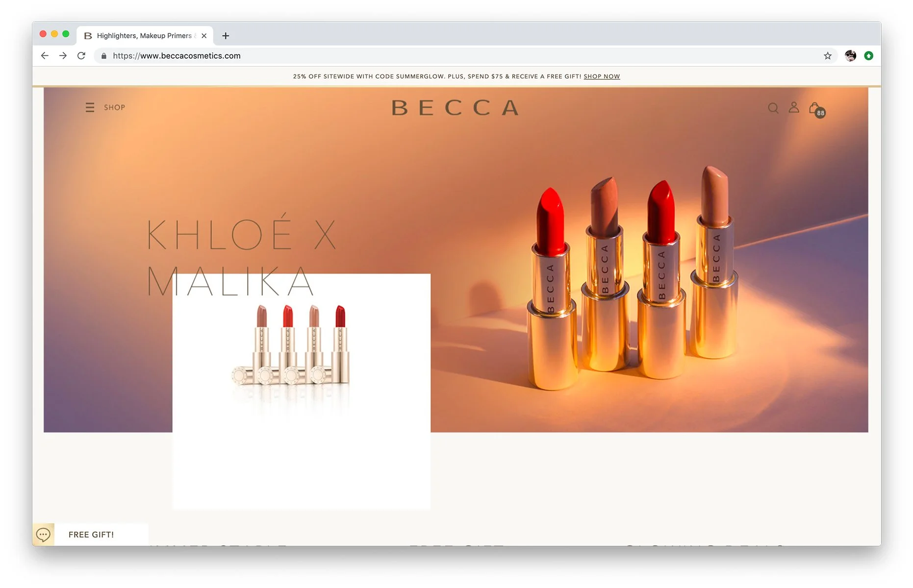The height and width of the screenshot is (588, 913).
Task: Follow the SHOP NOW promo link
Action: [x=602, y=76]
